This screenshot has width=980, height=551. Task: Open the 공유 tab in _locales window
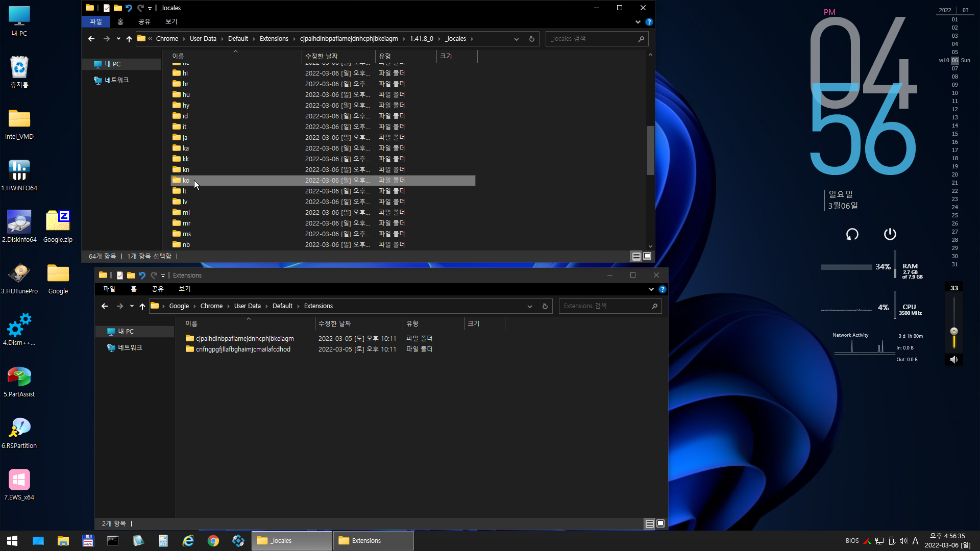pyautogui.click(x=144, y=21)
